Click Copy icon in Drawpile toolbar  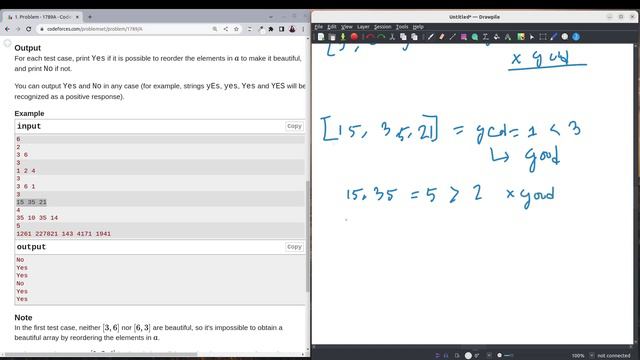click(x=403, y=37)
